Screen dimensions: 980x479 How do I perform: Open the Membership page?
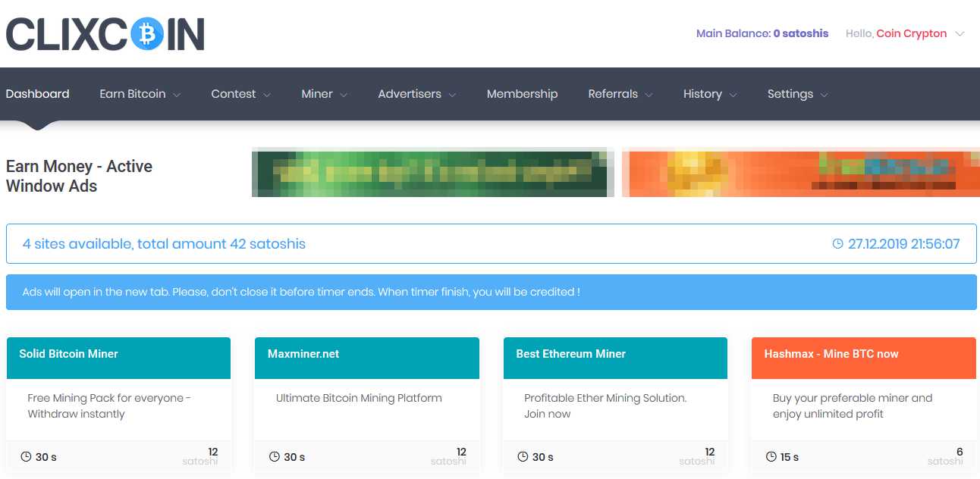[x=522, y=94]
